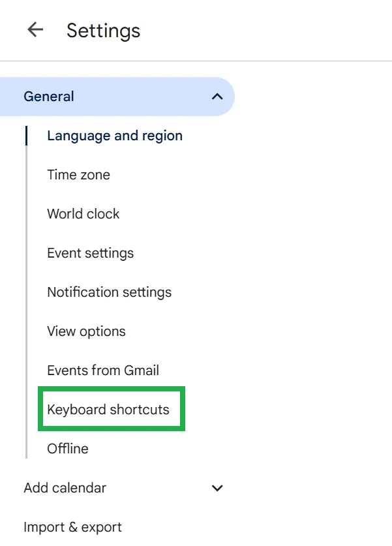The width and height of the screenshot is (392, 546).
Task: Jump to View options
Action: pos(86,331)
